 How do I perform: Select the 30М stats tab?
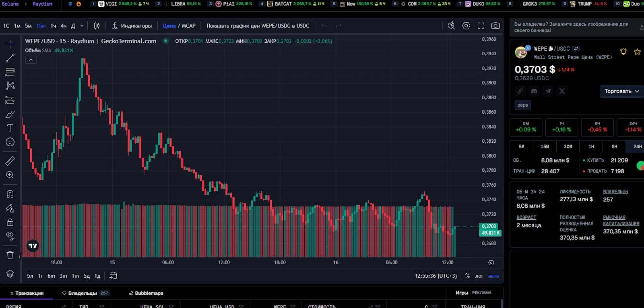click(568, 147)
